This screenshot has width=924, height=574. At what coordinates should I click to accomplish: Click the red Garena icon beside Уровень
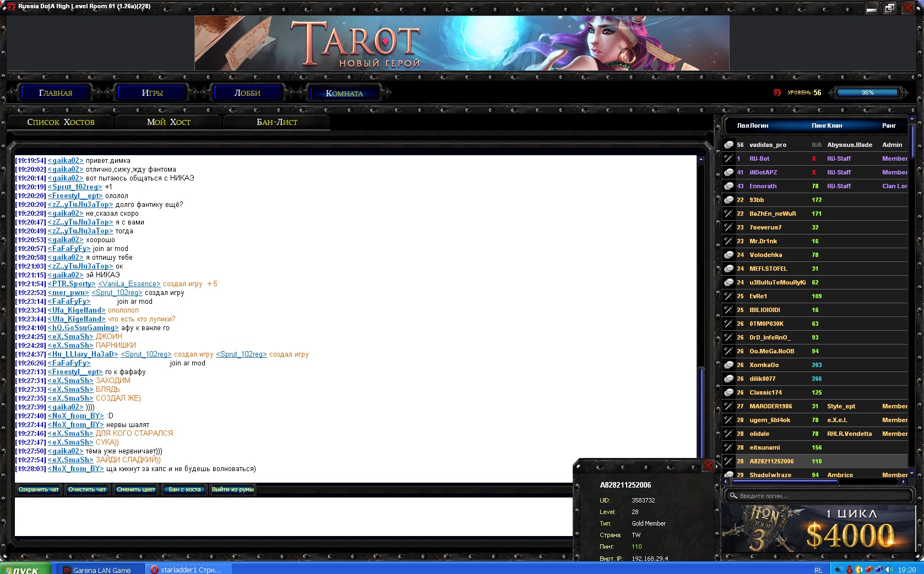(x=778, y=92)
